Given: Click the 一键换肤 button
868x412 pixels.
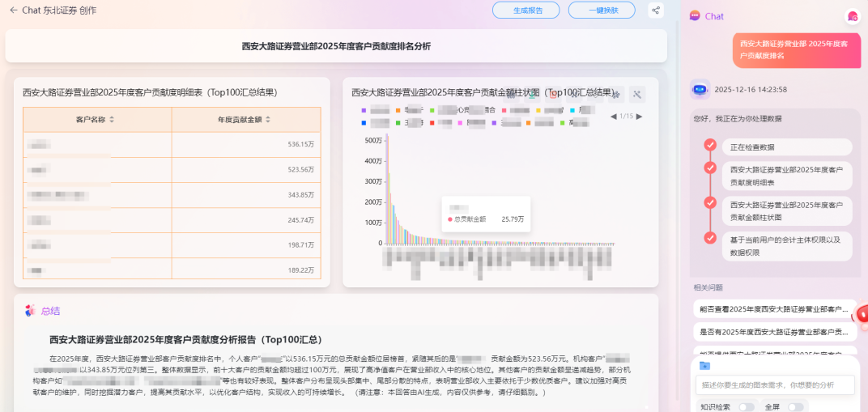Looking at the screenshot, I should coord(601,11).
